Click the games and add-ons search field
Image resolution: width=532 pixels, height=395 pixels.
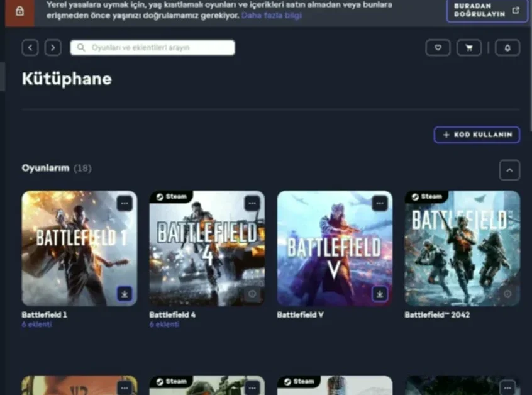153,48
